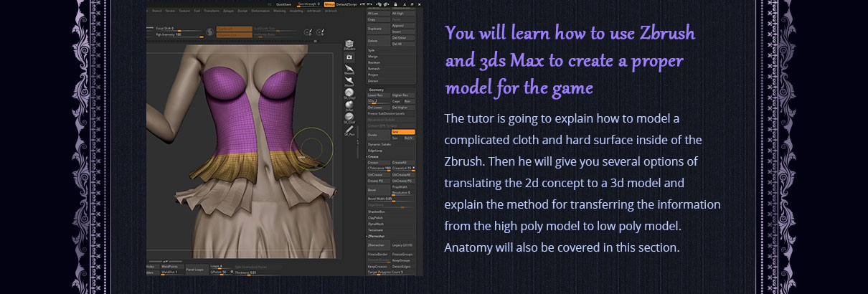This screenshot has width=868, height=294.
Task: Click the first brush dial icon marked D
Action: [x=308, y=32]
